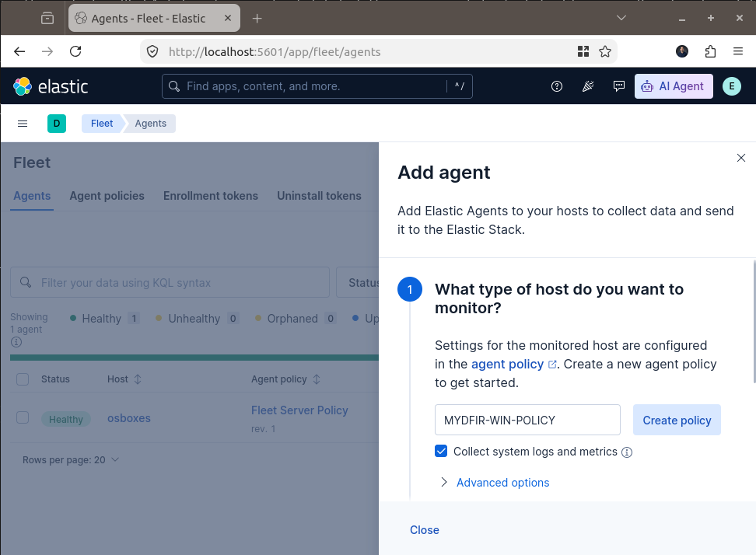Open the D space selector badge

57,124
